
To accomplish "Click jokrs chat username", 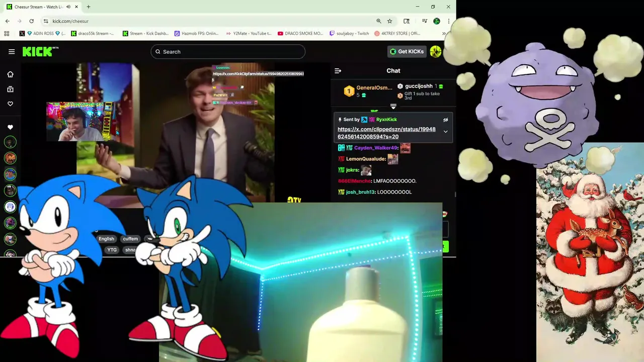I will tap(352, 170).
